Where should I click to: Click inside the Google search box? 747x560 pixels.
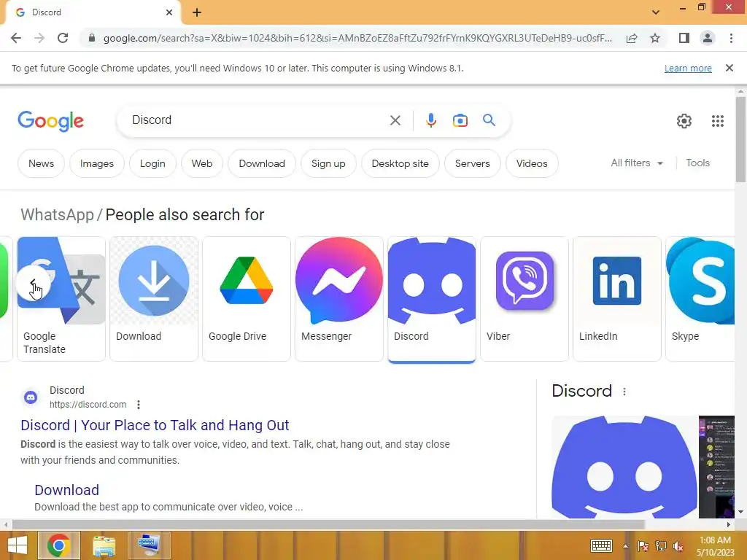click(x=258, y=120)
